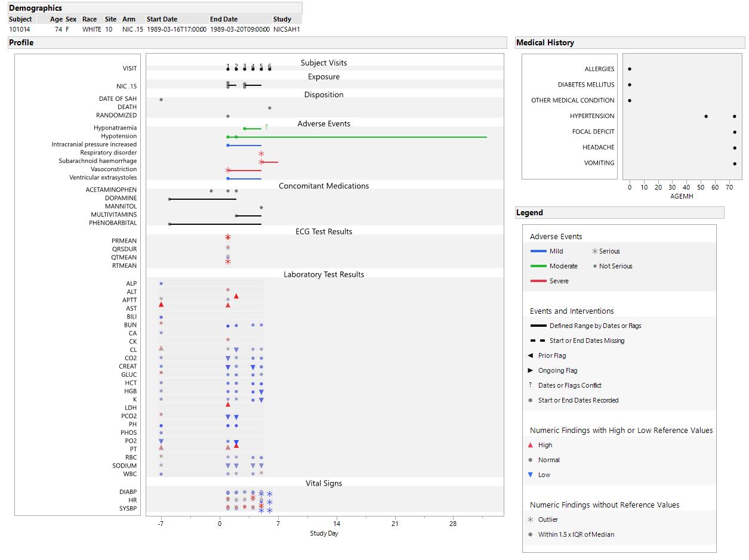Click the red triangle in LDH row
The image size is (749, 560).
pyautogui.click(x=228, y=404)
